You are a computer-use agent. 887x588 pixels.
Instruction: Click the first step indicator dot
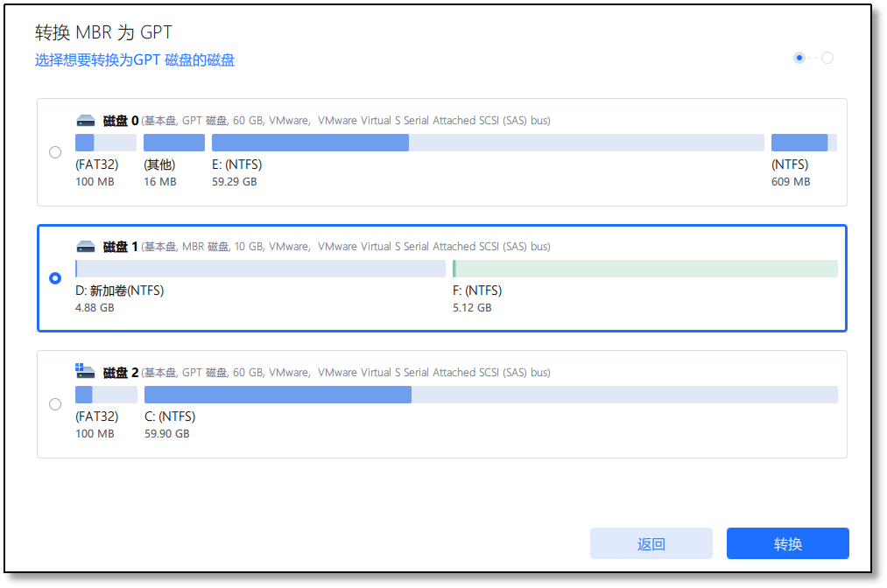point(799,58)
